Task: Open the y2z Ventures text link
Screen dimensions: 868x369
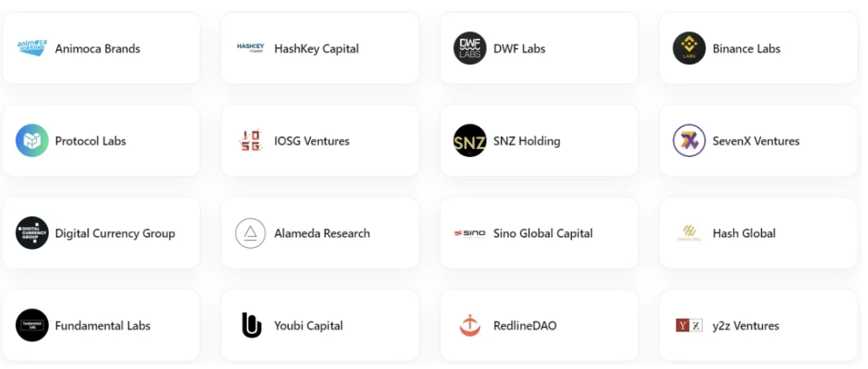Action: pyautogui.click(x=745, y=326)
